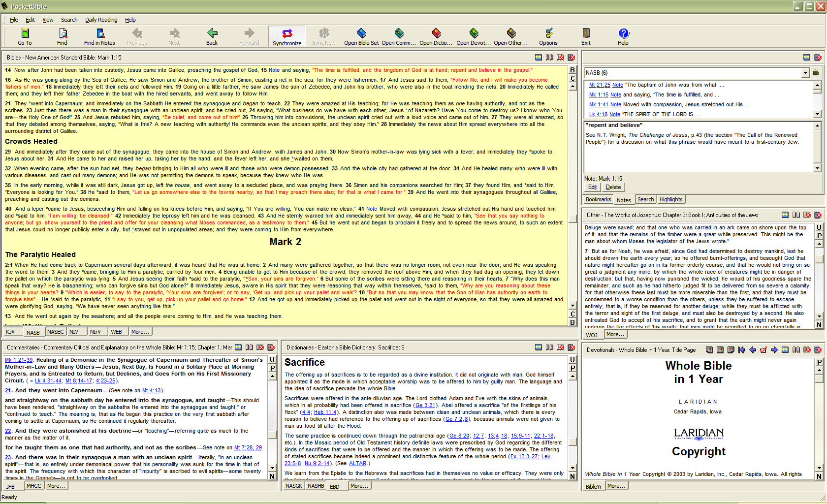Expand More... beside WOJ tab
The height and width of the screenshot is (504, 827).
pos(615,334)
